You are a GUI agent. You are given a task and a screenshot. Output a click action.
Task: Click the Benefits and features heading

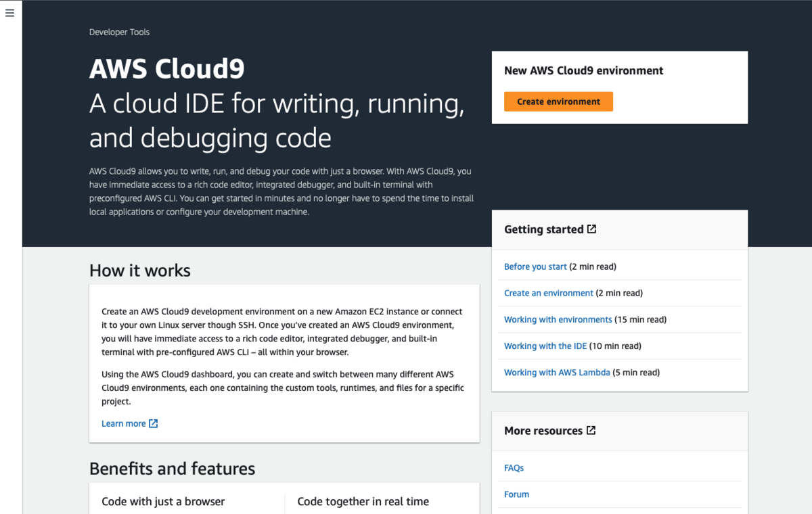(x=173, y=469)
